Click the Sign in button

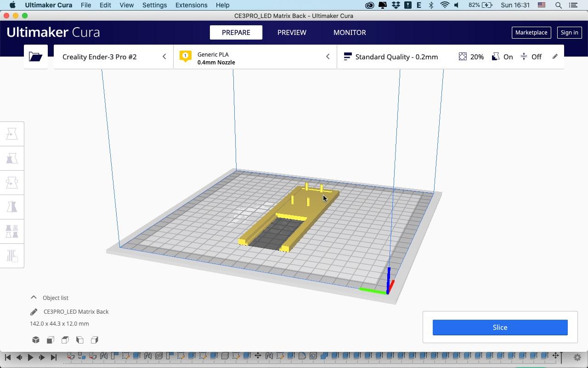tap(569, 33)
